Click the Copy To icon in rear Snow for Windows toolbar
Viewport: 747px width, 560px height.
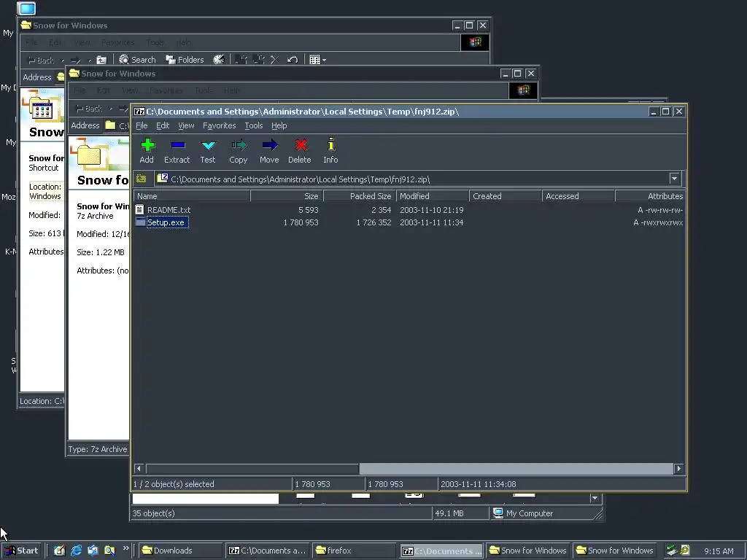(258, 60)
